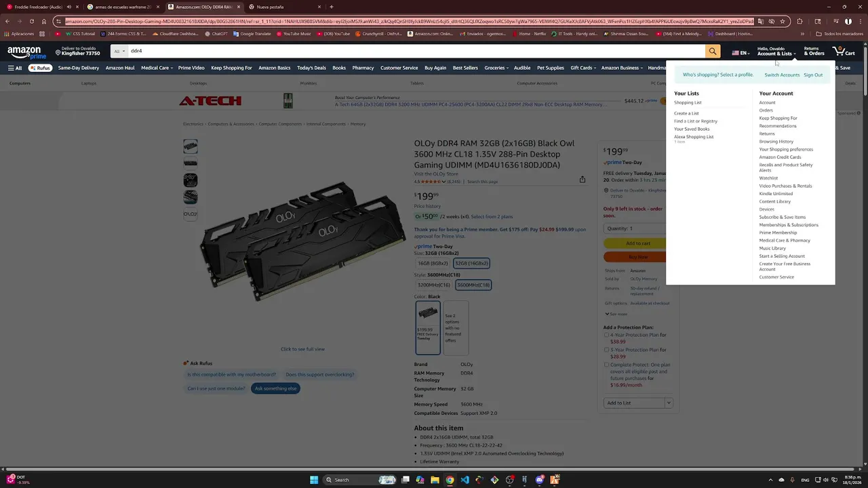This screenshot has width=868, height=488.
Task: Launch Visual Studio Code from taskbar
Action: 465,480
